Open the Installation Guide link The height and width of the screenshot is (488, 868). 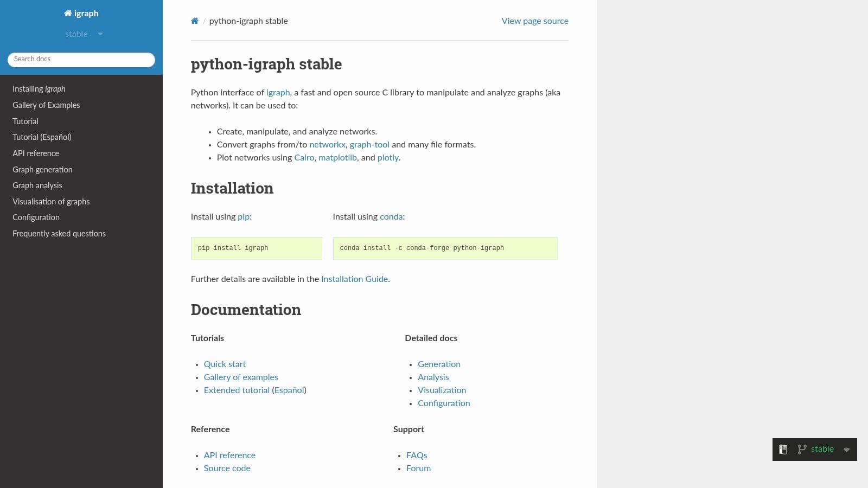pos(354,279)
